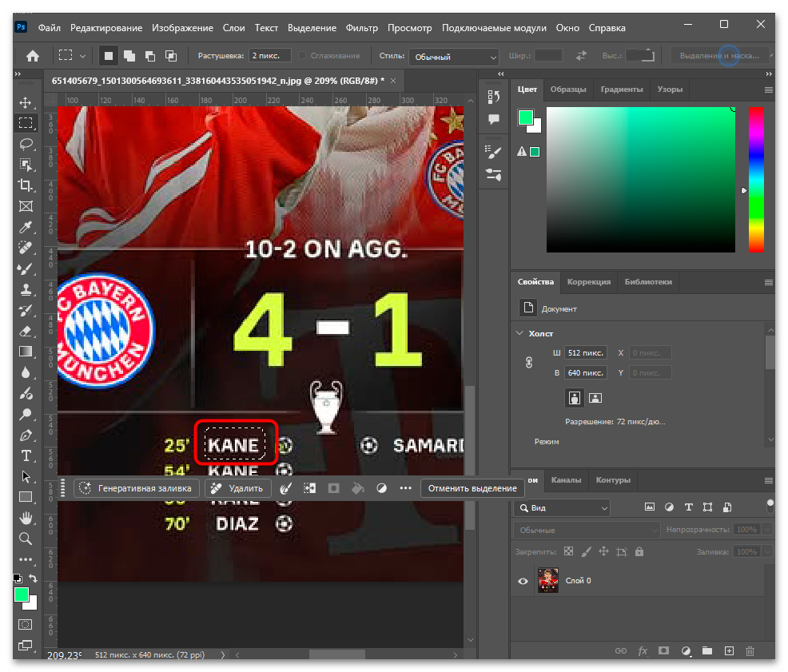Open the Стиль dropdown showing Обычный

pos(454,57)
